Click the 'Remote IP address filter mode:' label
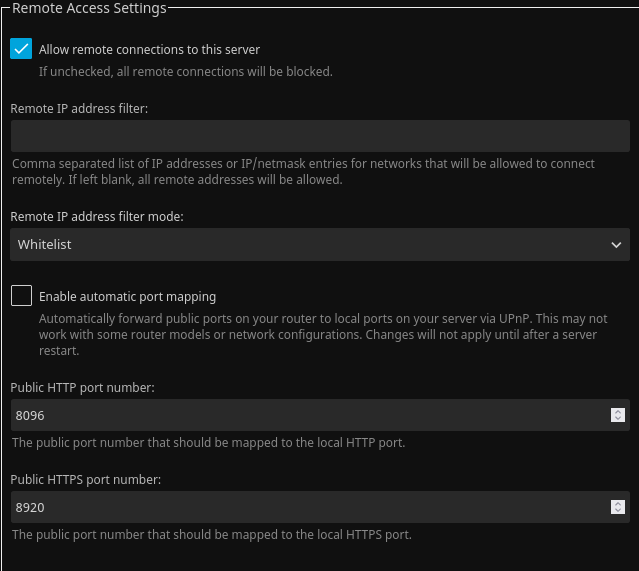Screen dimensions: 639x571 click(97, 216)
